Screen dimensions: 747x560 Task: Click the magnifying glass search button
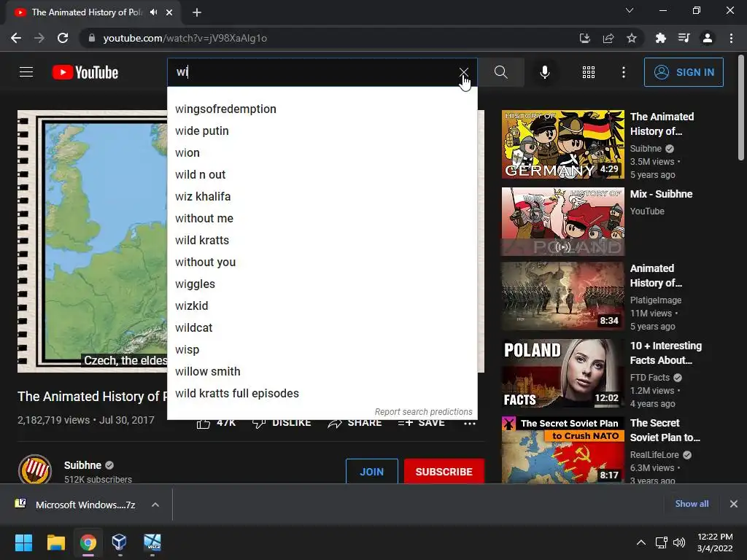[x=500, y=72]
